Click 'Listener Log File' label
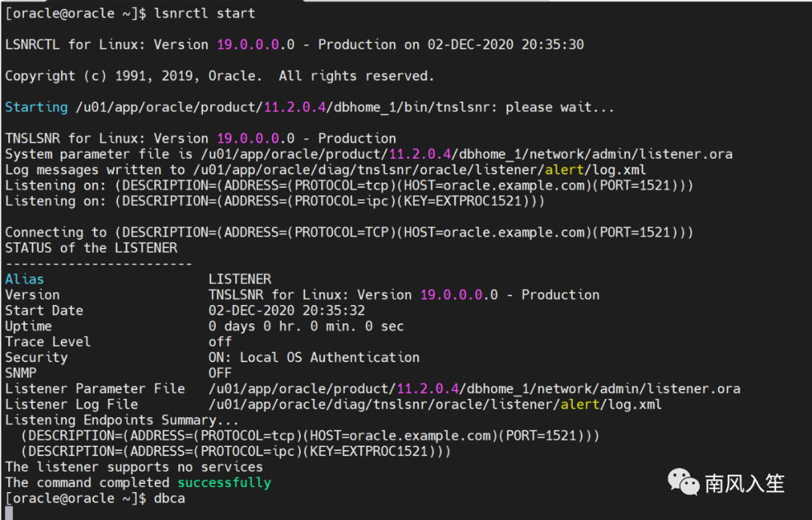 71,404
